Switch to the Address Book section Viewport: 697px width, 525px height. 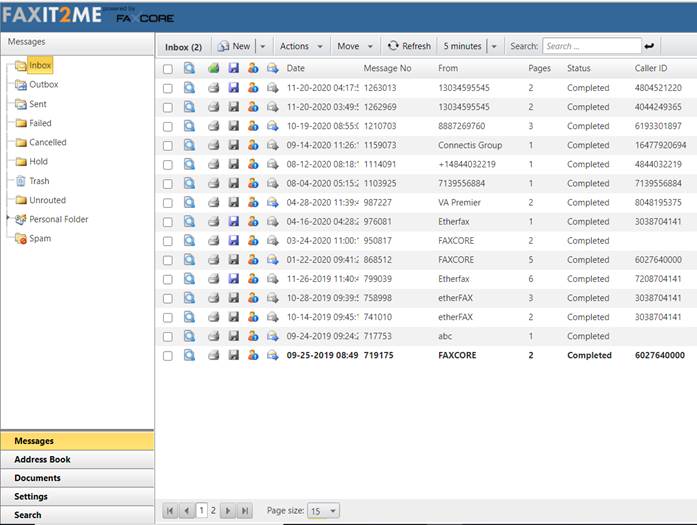42,460
